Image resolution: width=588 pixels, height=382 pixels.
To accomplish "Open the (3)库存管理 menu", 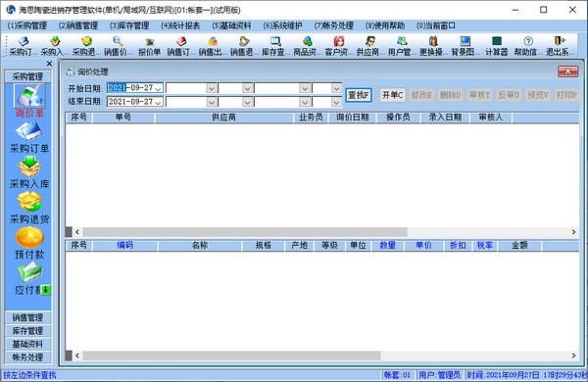I will point(129,25).
